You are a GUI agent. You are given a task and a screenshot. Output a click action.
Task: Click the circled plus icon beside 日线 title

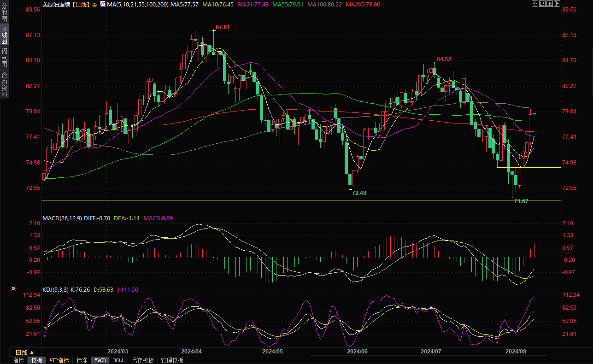[94, 5]
